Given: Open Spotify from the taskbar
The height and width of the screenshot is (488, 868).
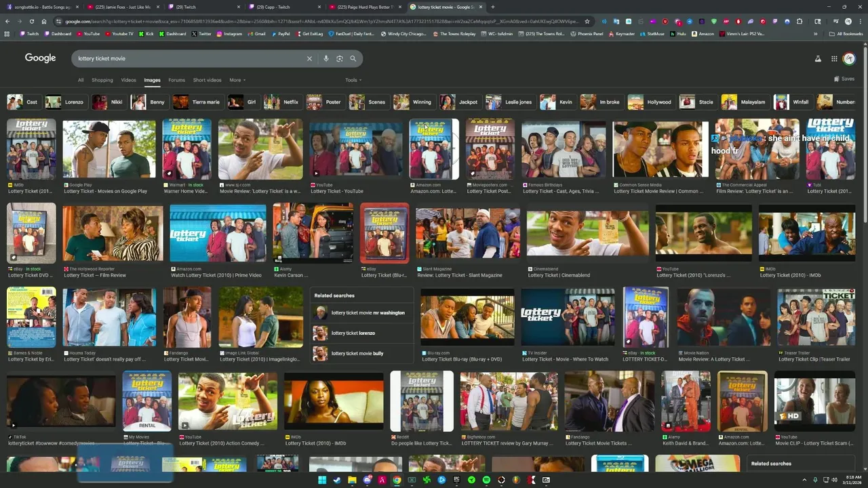Looking at the screenshot, I should [x=487, y=480].
